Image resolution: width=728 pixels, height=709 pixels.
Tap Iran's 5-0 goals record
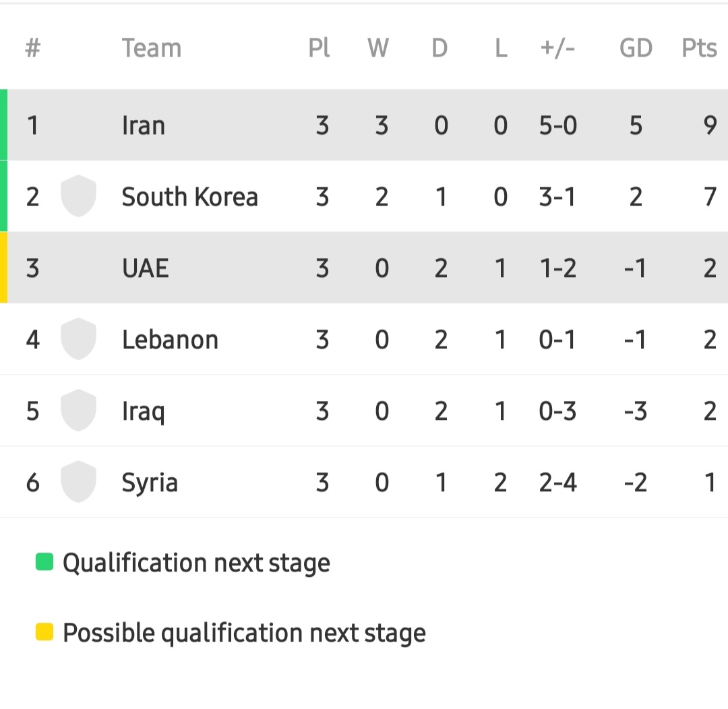tap(557, 125)
